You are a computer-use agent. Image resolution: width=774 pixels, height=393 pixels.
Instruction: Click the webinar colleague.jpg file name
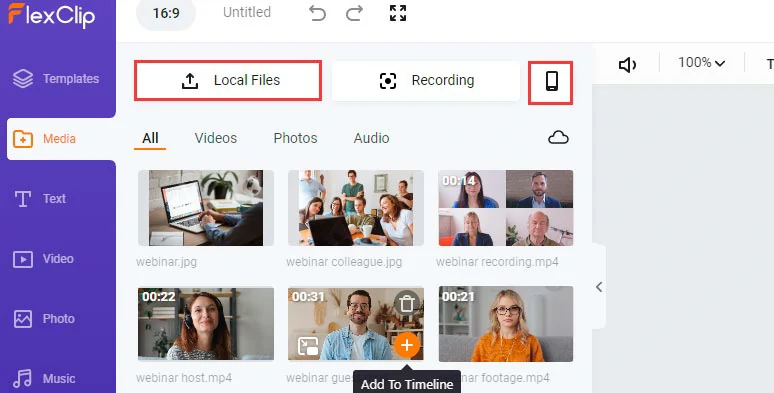(x=344, y=262)
